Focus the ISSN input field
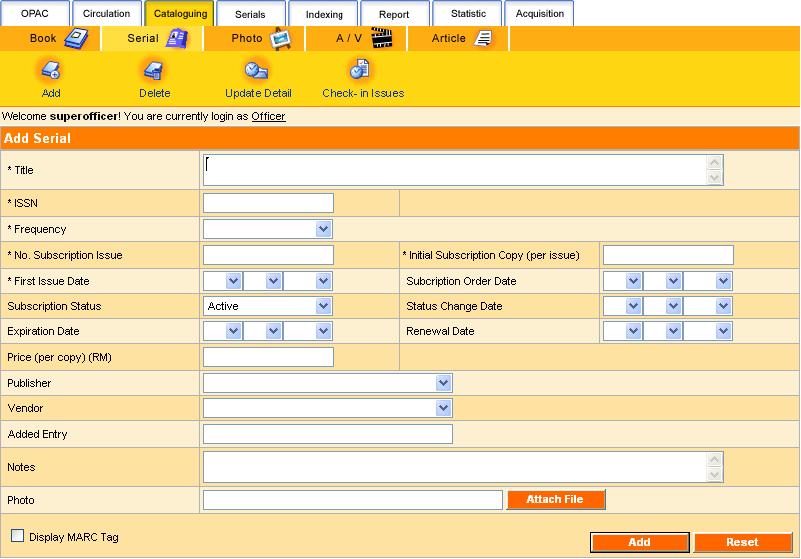Viewport: 801px width, 559px height. pyautogui.click(x=268, y=203)
